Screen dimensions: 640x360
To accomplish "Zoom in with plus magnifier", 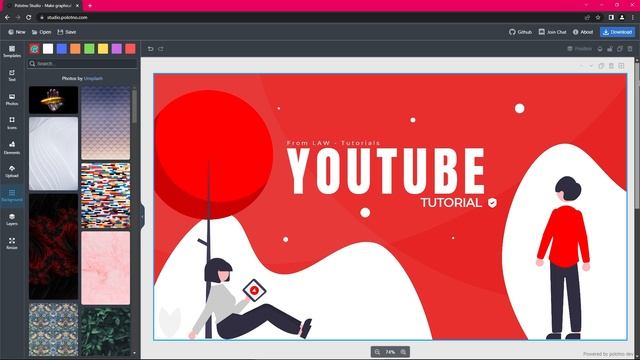I will [403, 352].
